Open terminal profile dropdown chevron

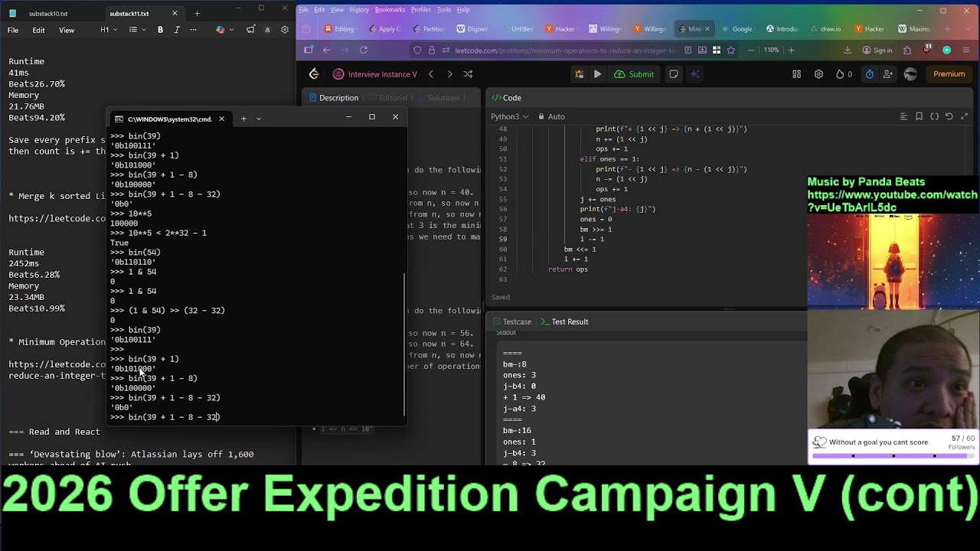[x=258, y=118]
